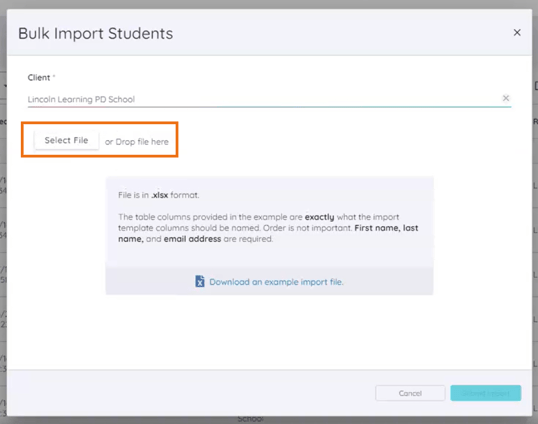Screen dimensions: 538x424
Task: Click the 'Order is not important' sentence
Action: (x=307, y=228)
